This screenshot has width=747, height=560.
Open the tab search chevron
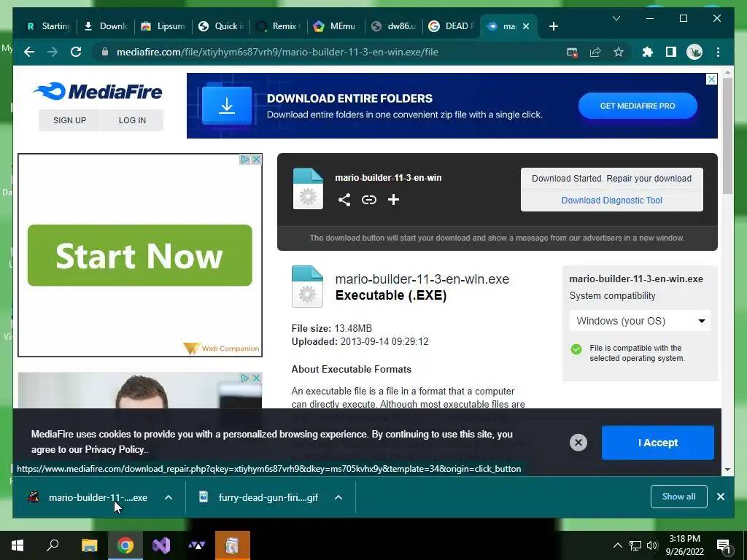616,18
